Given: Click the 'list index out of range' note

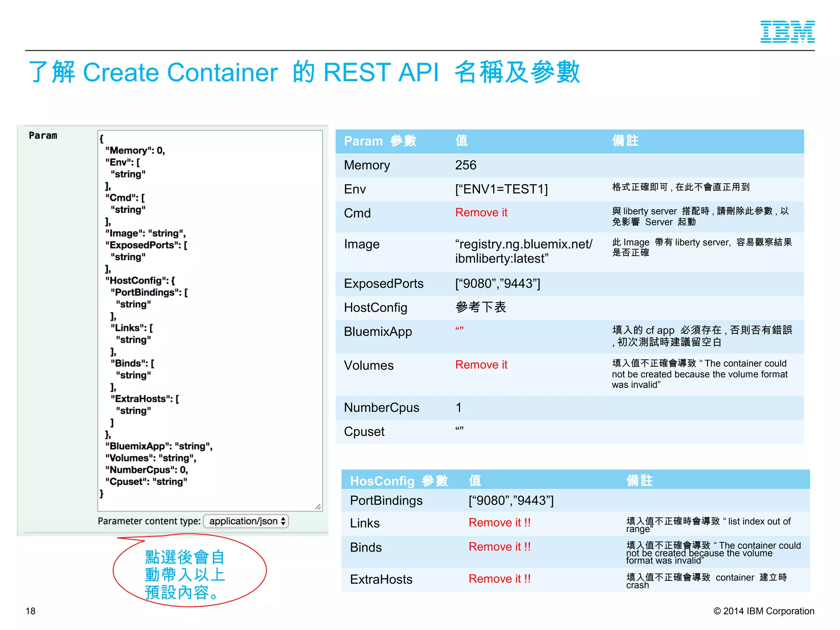Looking at the screenshot, I should (708, 525).
